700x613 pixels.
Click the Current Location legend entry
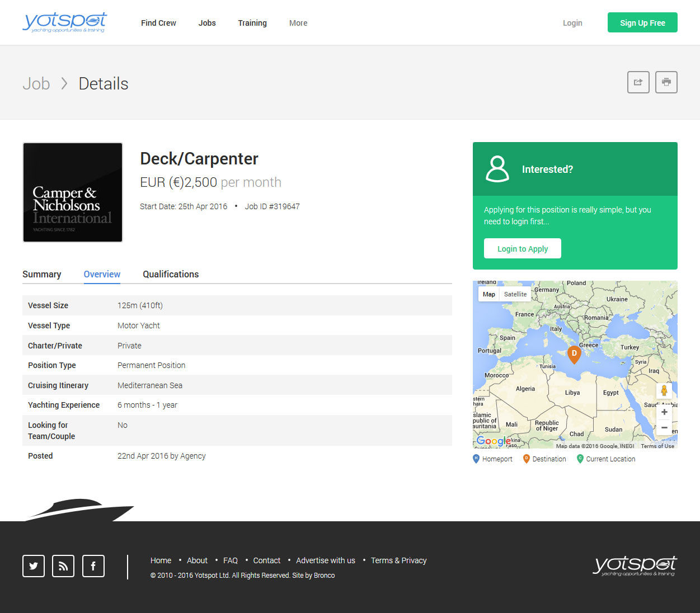pyautogui.click(x=606, y=459)
